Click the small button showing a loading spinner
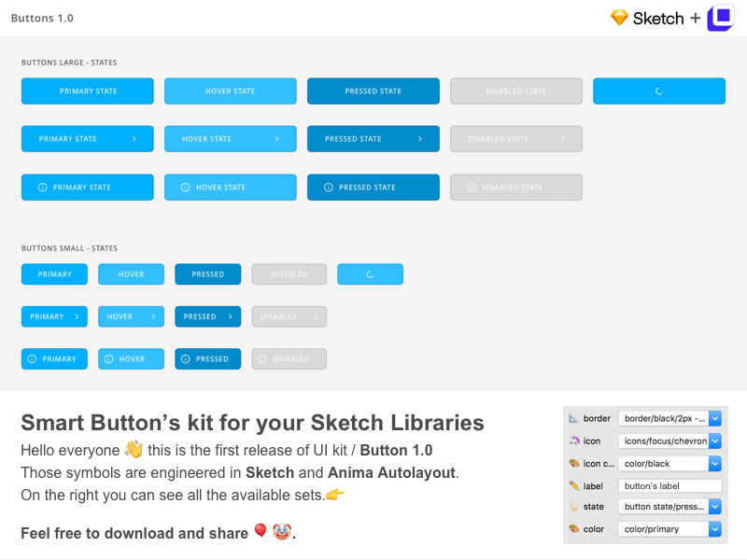The height and width of the screenshot is (560, 747). coord(370,273)
